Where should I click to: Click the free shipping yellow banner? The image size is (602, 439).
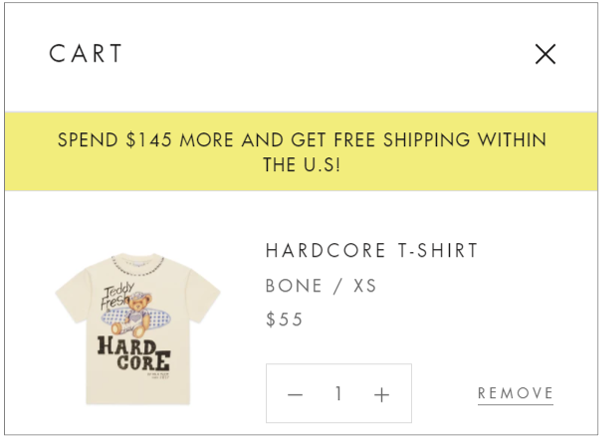tap(301, 151)
